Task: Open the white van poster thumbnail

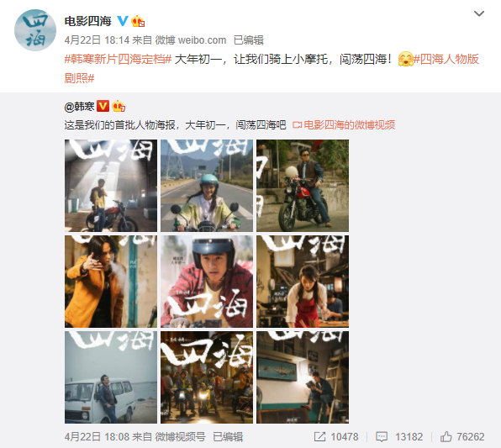Action: coord(111,377)
